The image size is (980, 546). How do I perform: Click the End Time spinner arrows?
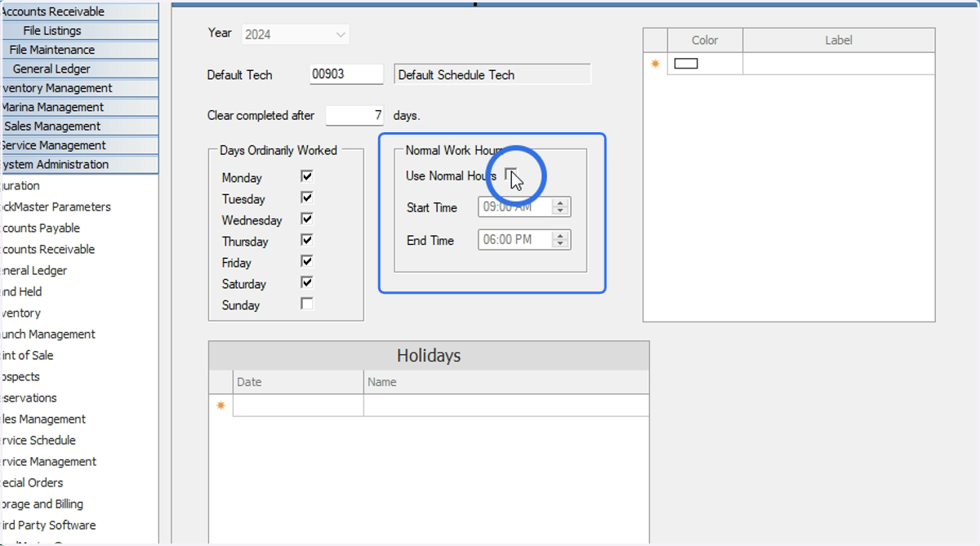click(561, 240)
